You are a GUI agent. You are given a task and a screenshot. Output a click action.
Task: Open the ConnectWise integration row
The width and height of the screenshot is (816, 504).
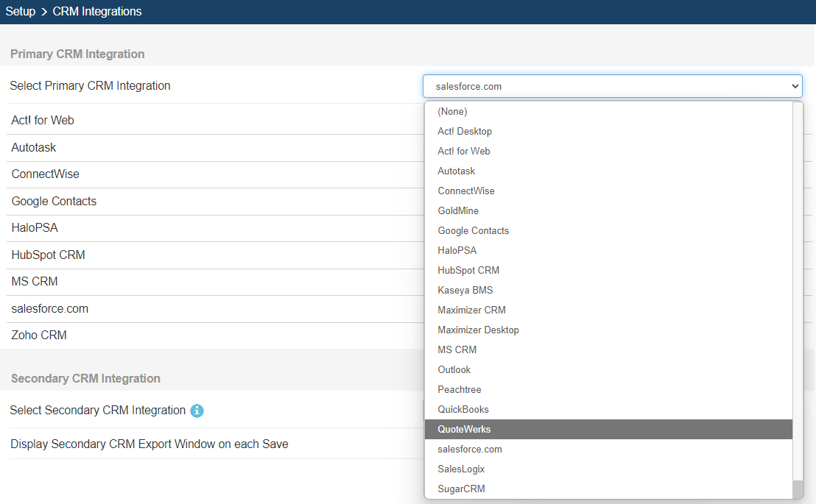pos(45,174)
